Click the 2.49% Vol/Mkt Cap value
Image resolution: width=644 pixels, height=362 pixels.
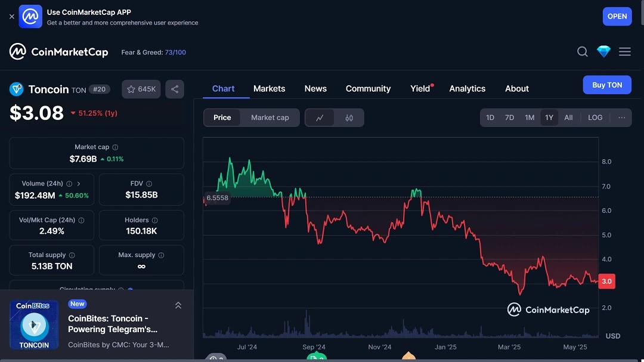pos(52,231)
